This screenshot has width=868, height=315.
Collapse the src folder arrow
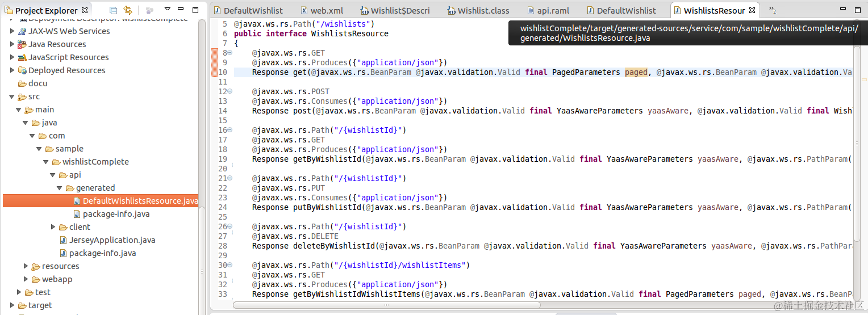pos(12,97)
